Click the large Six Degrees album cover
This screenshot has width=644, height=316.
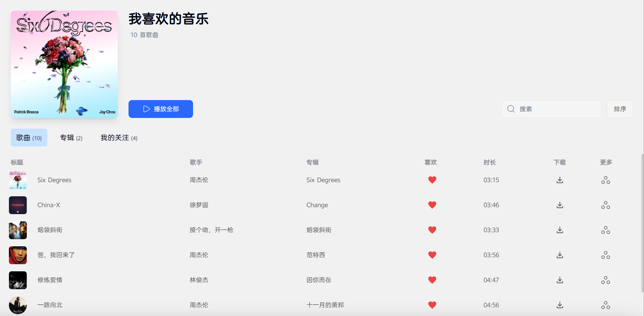coord(64,64)
